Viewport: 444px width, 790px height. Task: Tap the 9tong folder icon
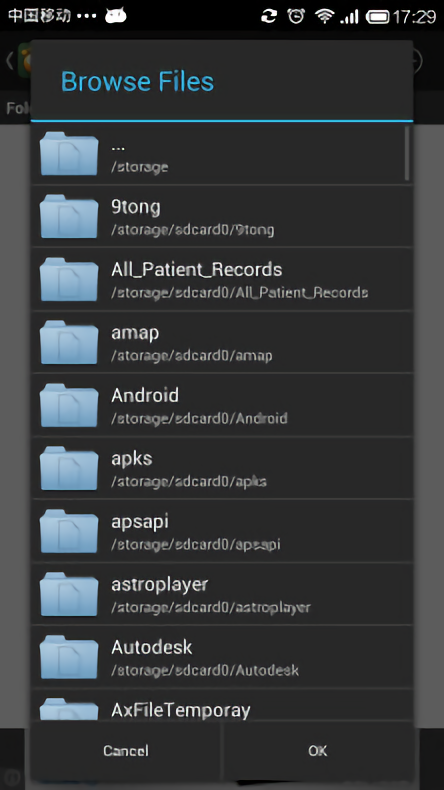[x=69, y=217]
